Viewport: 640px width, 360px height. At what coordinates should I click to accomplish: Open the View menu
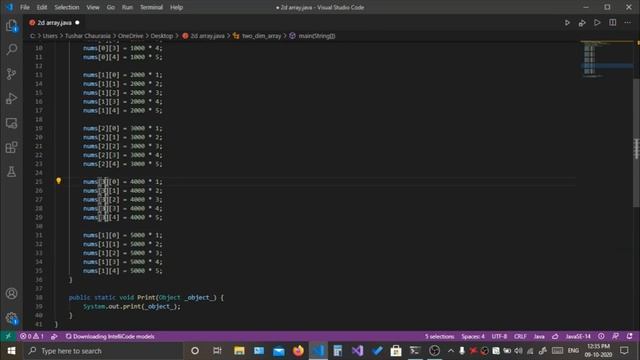93,7
